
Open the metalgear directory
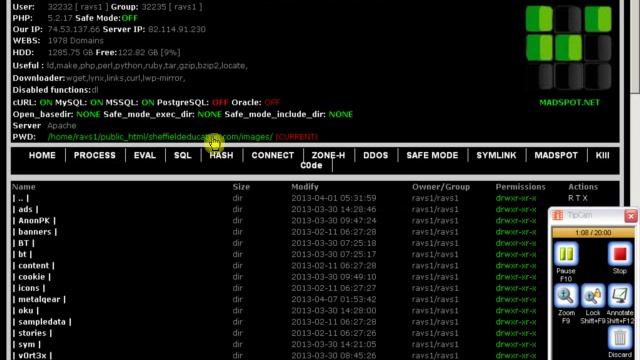(x=39, y=299)
